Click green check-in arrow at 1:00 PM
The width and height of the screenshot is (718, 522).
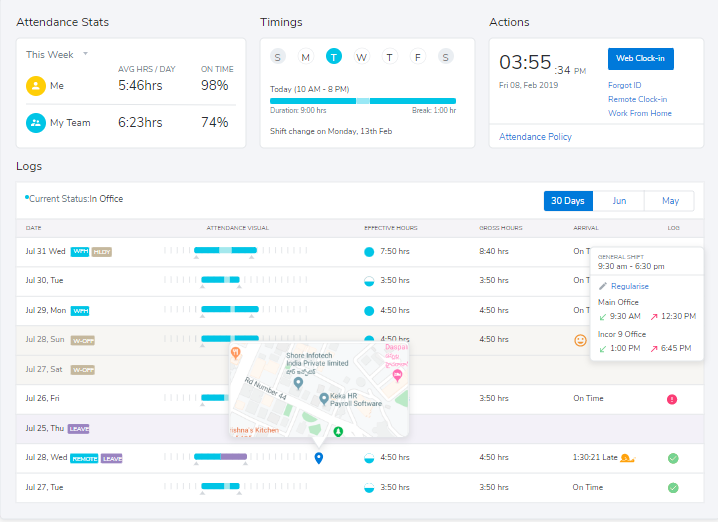click(603, 349)
